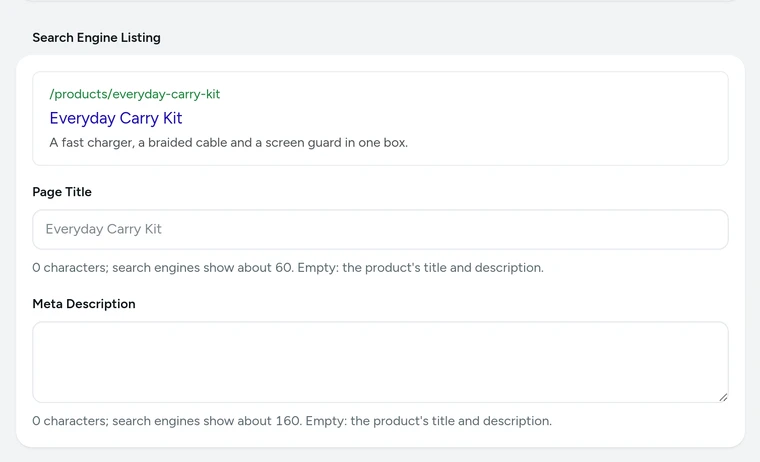Viewport: 760px width, 462px height.
Task: Click the /products/everyday-carry-kit URL
Action: point(135,94)
